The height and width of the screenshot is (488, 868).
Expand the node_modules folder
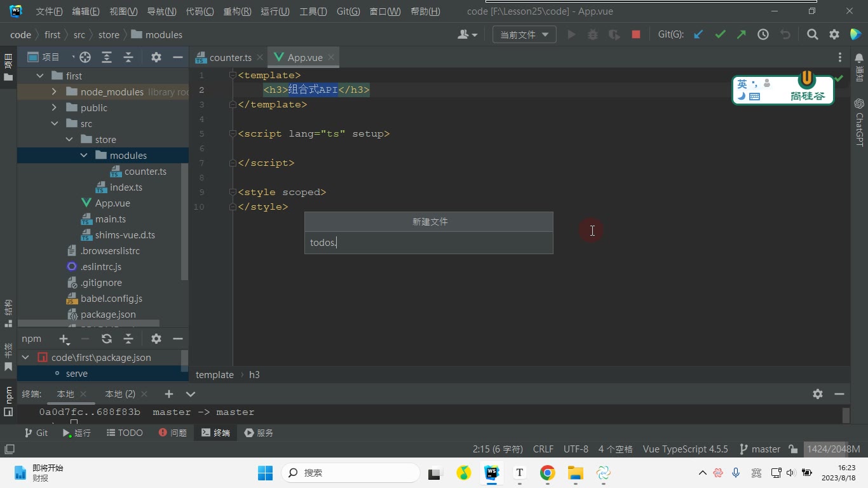point(55,92)
